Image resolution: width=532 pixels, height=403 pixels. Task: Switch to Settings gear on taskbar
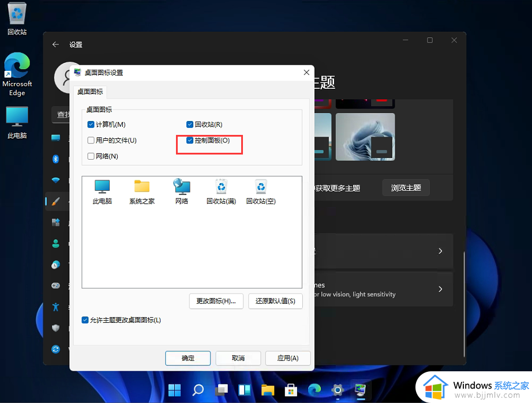coord(338,390)
